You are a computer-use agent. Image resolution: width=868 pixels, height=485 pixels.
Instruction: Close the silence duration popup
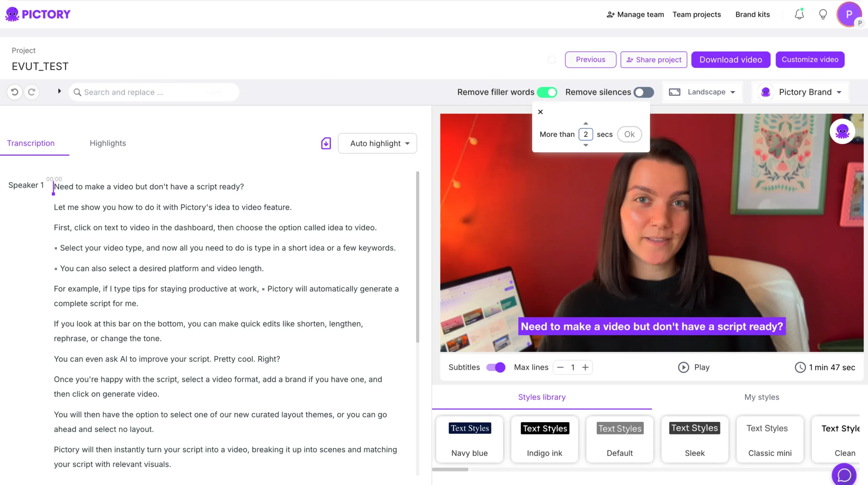point(540,112)
